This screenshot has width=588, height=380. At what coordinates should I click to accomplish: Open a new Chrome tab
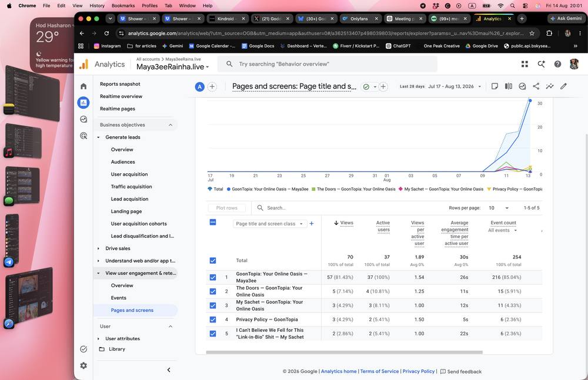(x=522, y=18)
